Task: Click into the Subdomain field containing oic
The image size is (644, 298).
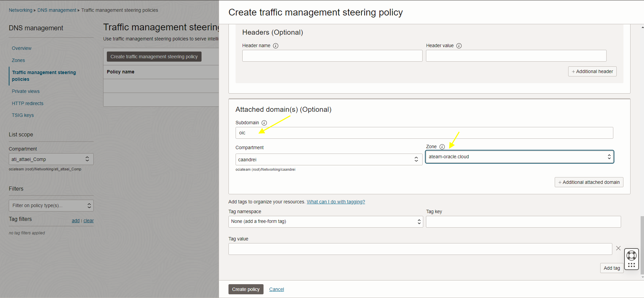Action: [424, 133]
